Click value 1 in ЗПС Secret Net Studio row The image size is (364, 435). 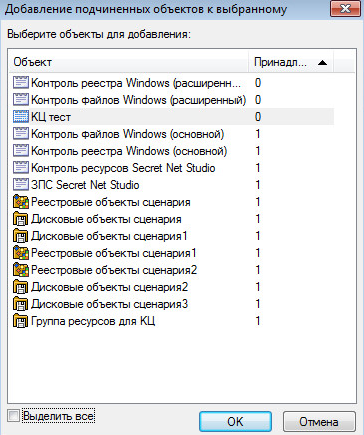point(258,185)
